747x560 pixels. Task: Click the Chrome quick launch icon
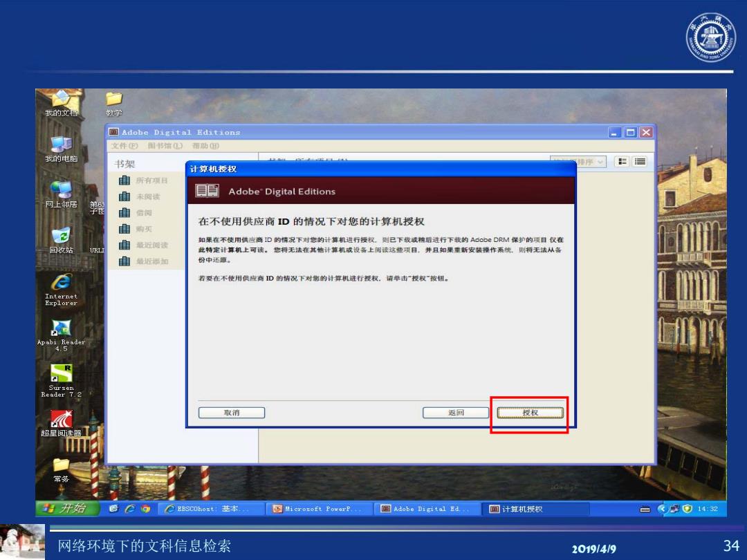coord(145,509)
